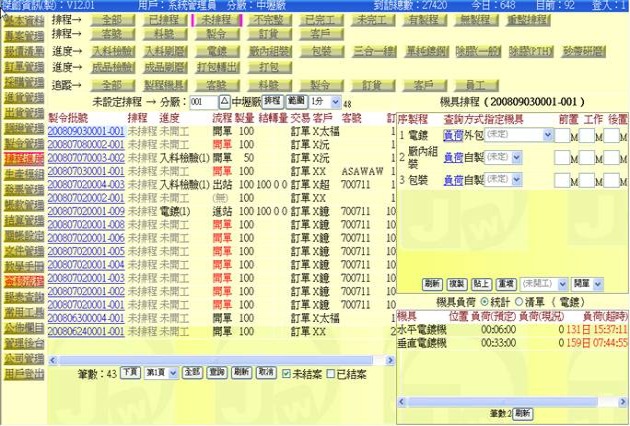Click the 001 category input field
Viewport: 630px width, 426px height.
coord(203,102)
